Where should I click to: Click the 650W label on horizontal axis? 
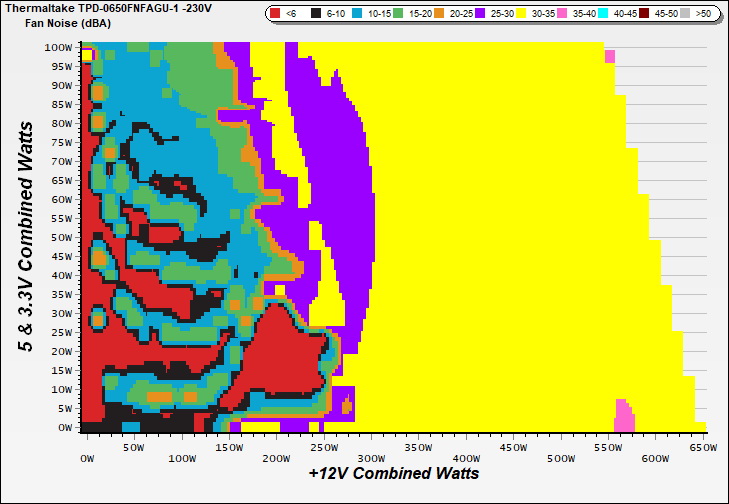pyautogui.click(x=704, y=448)
